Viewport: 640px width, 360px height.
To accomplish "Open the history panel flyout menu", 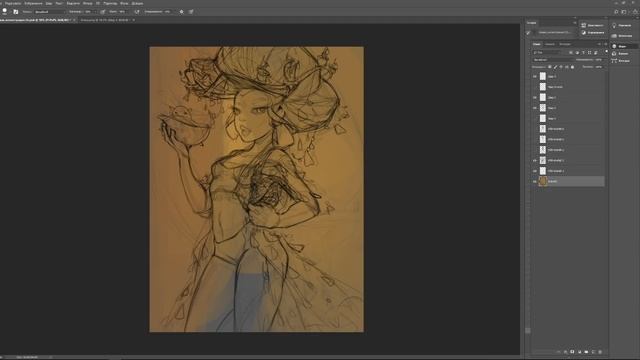I will tap(575, 23).
